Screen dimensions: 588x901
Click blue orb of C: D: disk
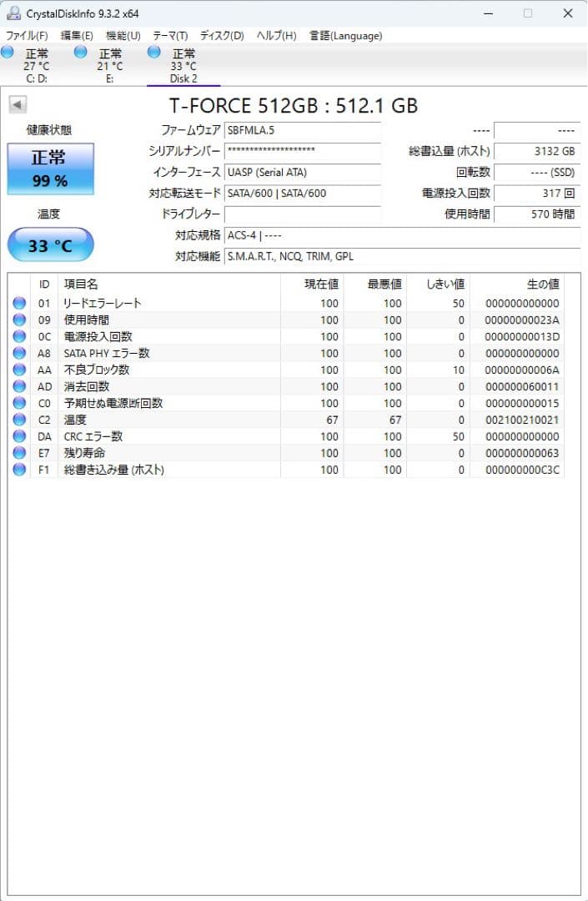(8, 53)
